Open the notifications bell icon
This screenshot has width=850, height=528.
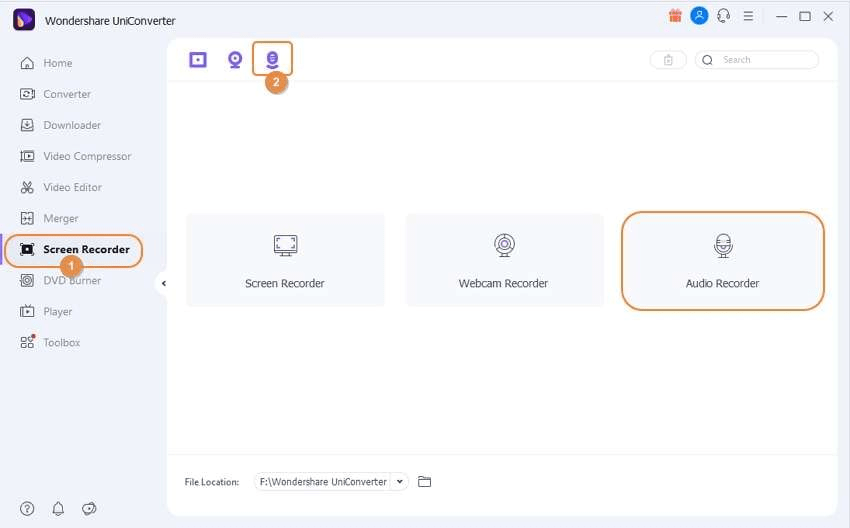pos(58,508)
